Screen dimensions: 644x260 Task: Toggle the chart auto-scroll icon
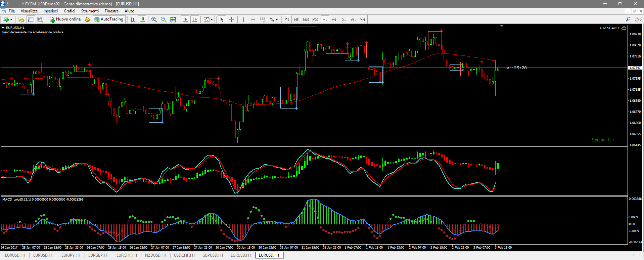coord(185,19)
